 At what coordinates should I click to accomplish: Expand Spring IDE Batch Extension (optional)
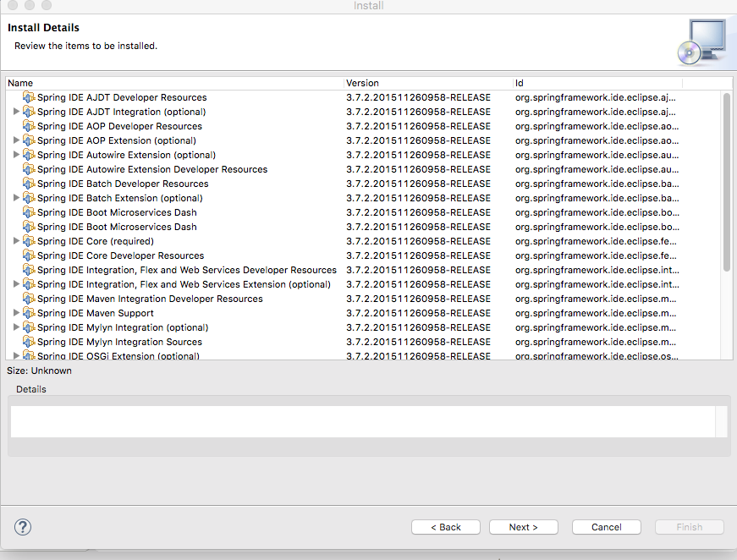(16, 197)
